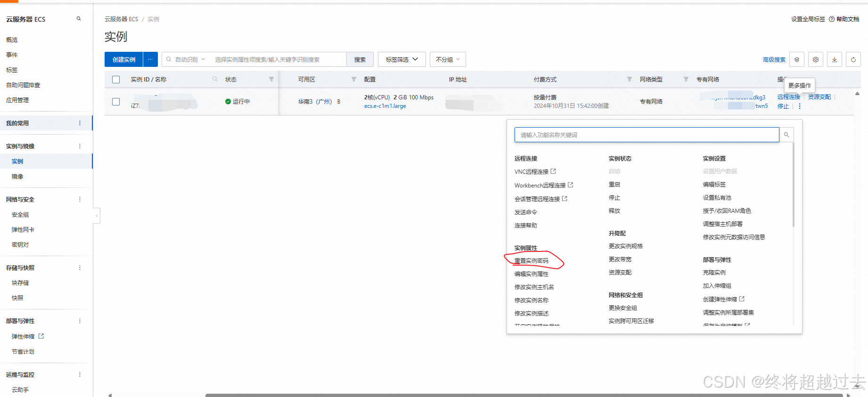Check the instance row checkbox
The image size is (868, 397).
point(116,102)
